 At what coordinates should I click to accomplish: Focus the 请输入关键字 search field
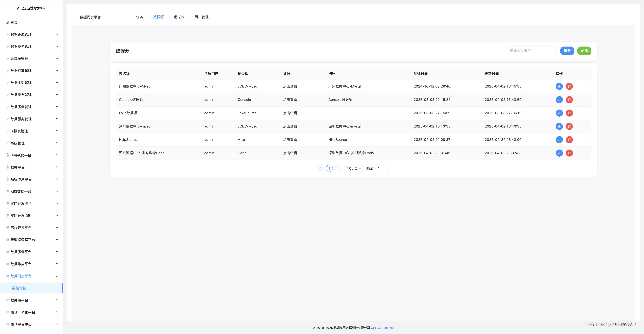click(532, 51)
